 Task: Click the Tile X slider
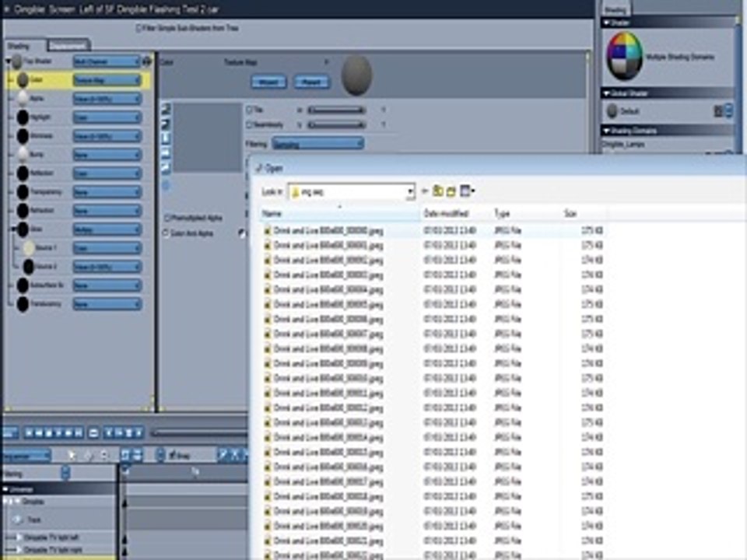(x=337, y=110)
